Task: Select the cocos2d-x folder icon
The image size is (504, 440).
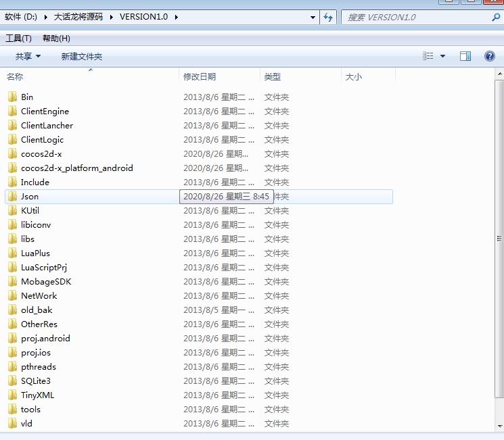Action: click(x=12, y=154)
